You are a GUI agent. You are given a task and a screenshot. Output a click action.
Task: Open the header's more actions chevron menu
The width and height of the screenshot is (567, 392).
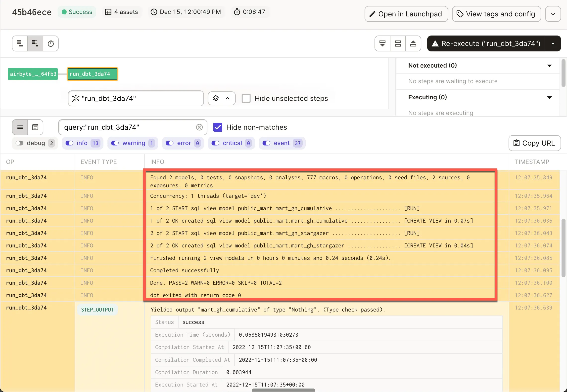[x=553, y=14]
